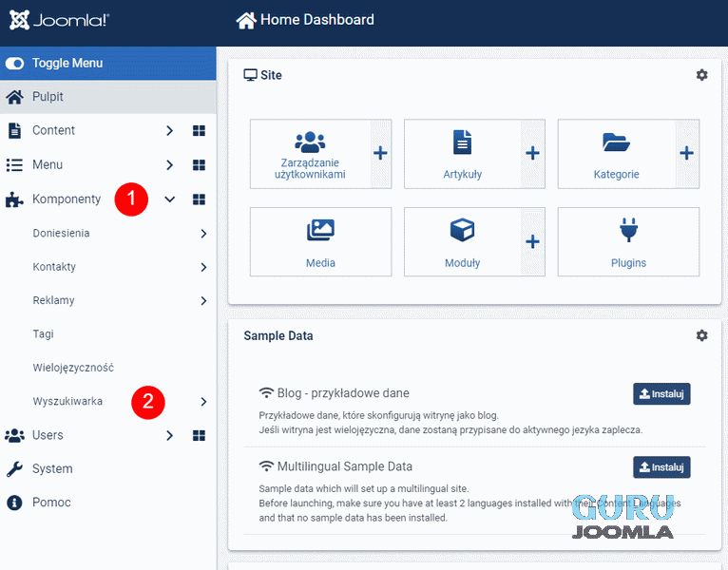Open the Kategorie quick icon
Screen dimensions: 728x570
tap(617, 154)
